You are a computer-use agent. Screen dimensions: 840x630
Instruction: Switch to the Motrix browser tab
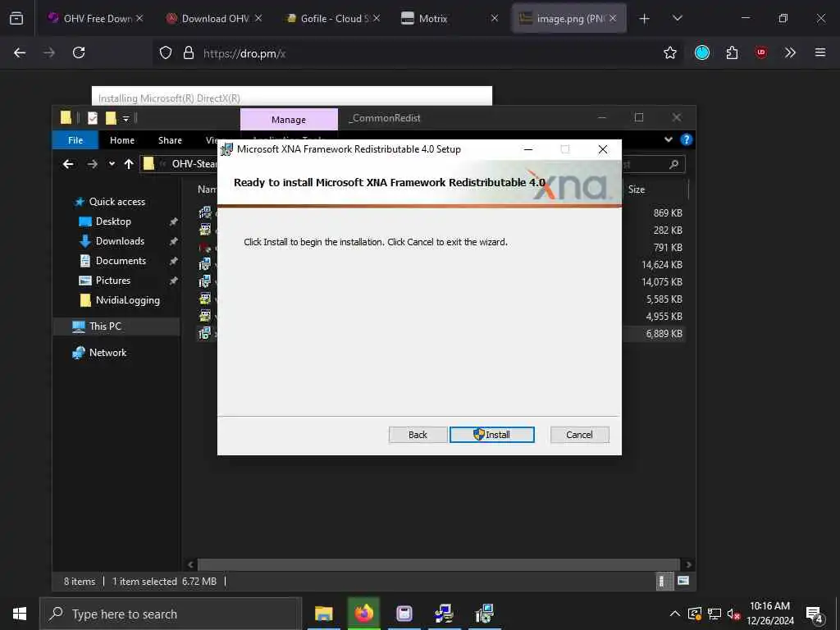[449, 18]
